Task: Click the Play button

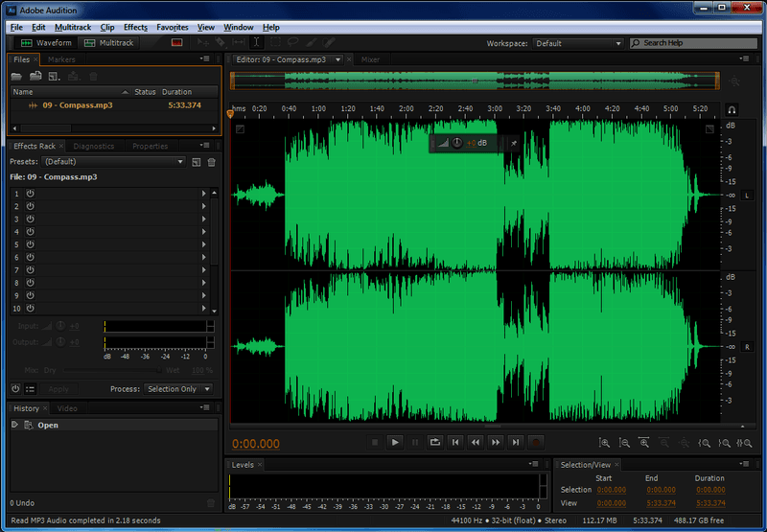Action: click(x=395, y=443)
